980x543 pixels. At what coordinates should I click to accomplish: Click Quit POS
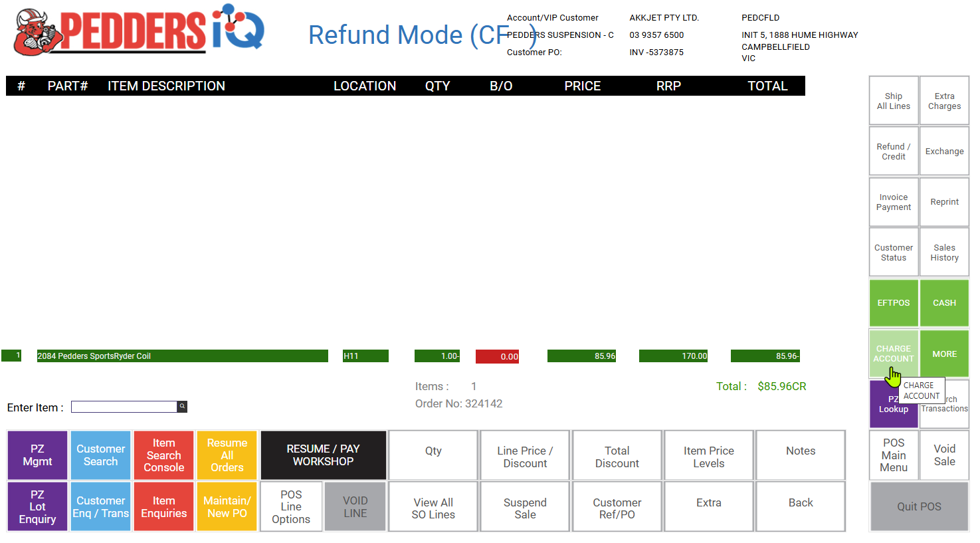point(919,506)
